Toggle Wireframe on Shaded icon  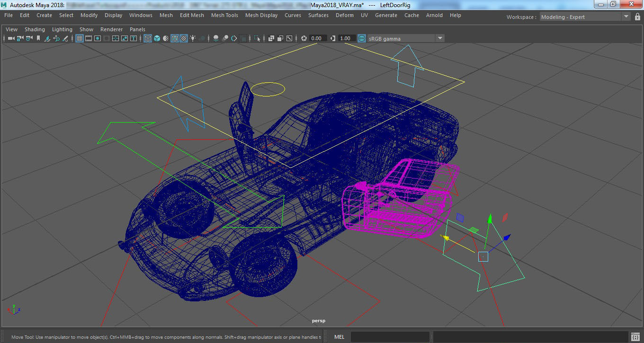(x=175, y=38)
